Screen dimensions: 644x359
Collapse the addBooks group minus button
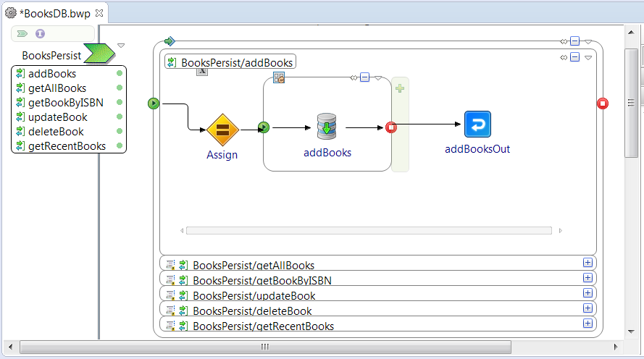pyautogui.click(x=364, y=77)
